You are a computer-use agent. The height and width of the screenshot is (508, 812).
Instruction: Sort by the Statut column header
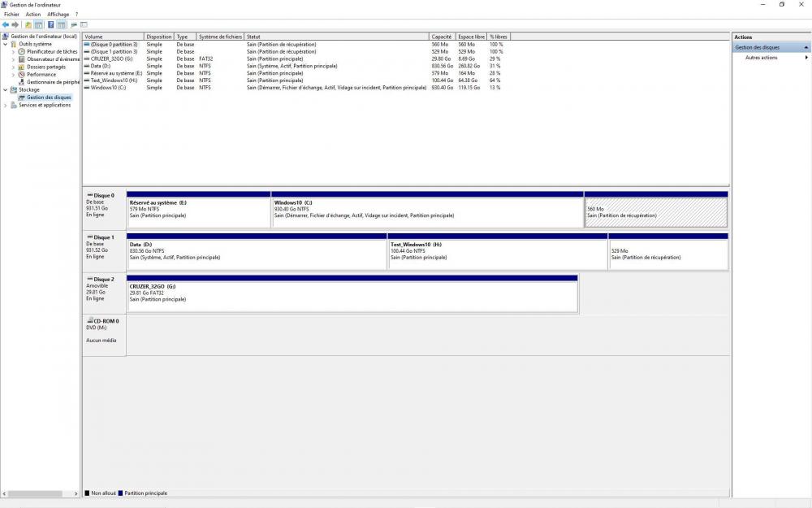click(337, 37)
